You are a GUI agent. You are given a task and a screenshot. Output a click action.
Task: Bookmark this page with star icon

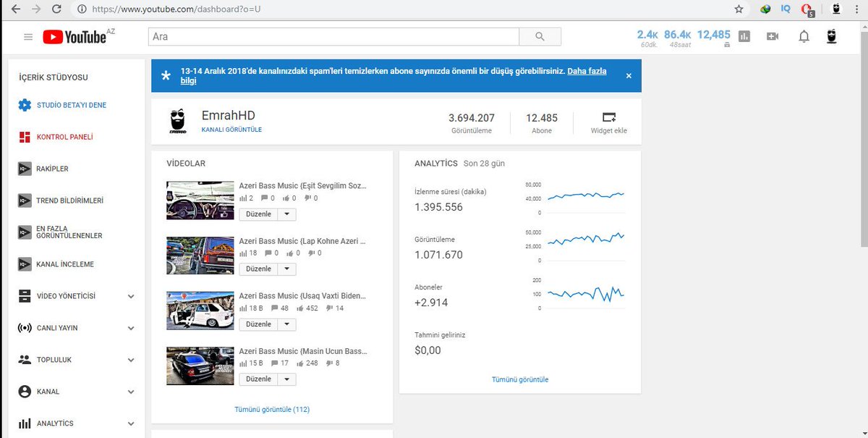pyautogui.click(x=739, y=9)
